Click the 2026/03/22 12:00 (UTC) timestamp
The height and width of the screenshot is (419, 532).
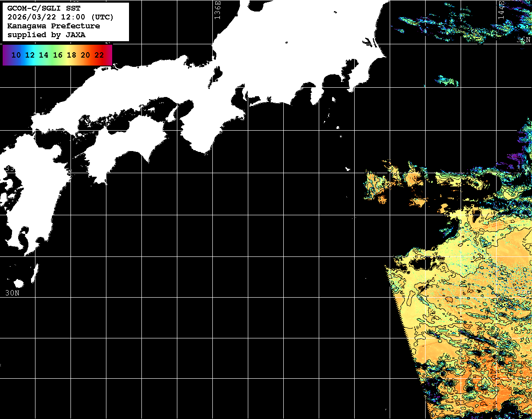coord(61,17)
